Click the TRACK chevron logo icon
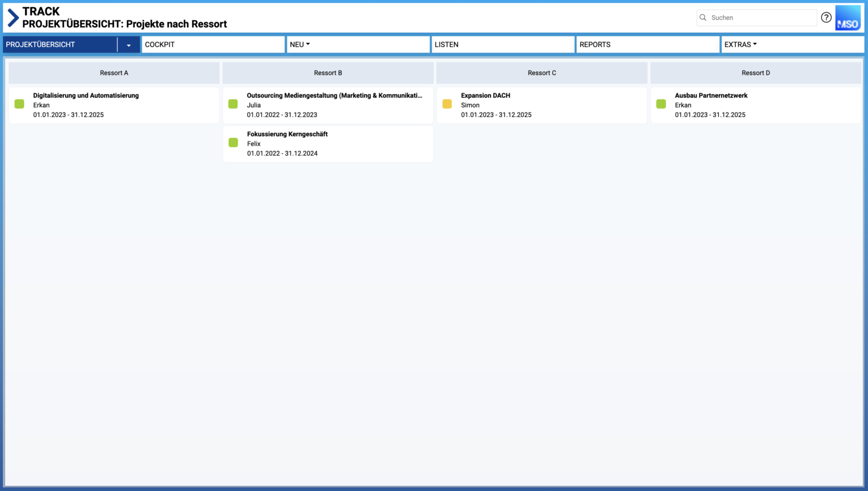Image resolution: width=868 pixels, height=491 pixels. pyautogui.click(x=12, y=18)
